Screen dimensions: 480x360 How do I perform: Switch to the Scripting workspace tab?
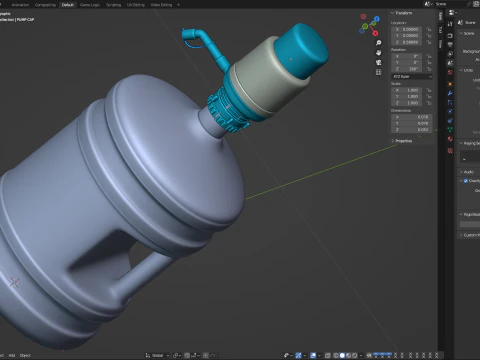point(113,5)
